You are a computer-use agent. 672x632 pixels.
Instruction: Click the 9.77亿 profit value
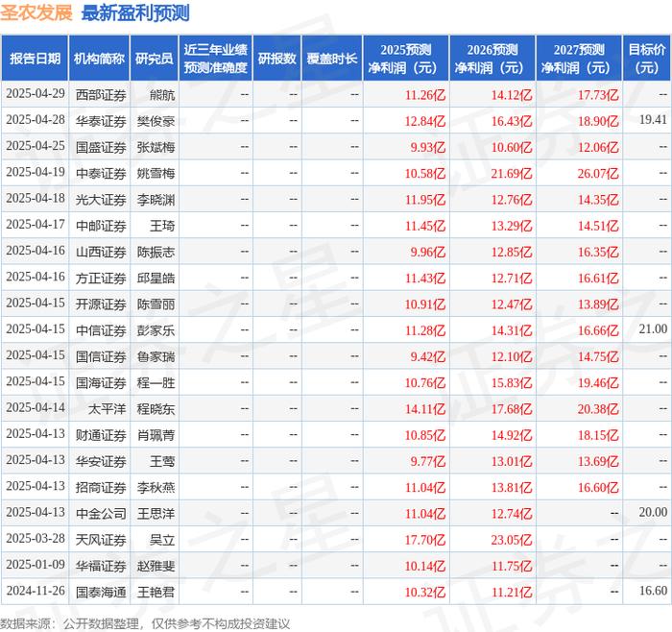[x=428, y=461]
